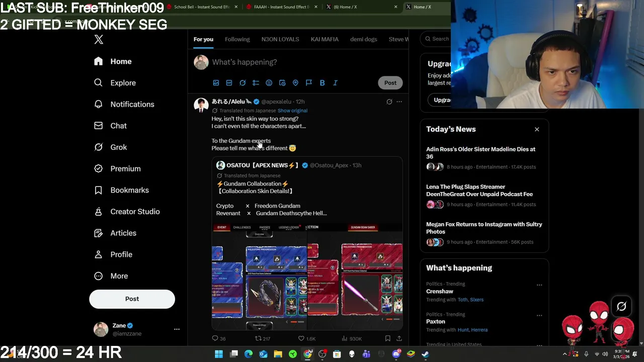Click the grey Post button in composer
This screenshot has width=644, height=362.
click(390, 83)
